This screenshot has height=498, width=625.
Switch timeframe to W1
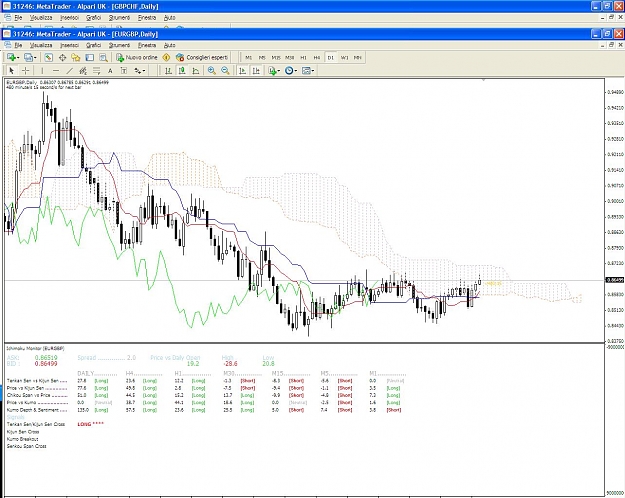tap(344, 57)
